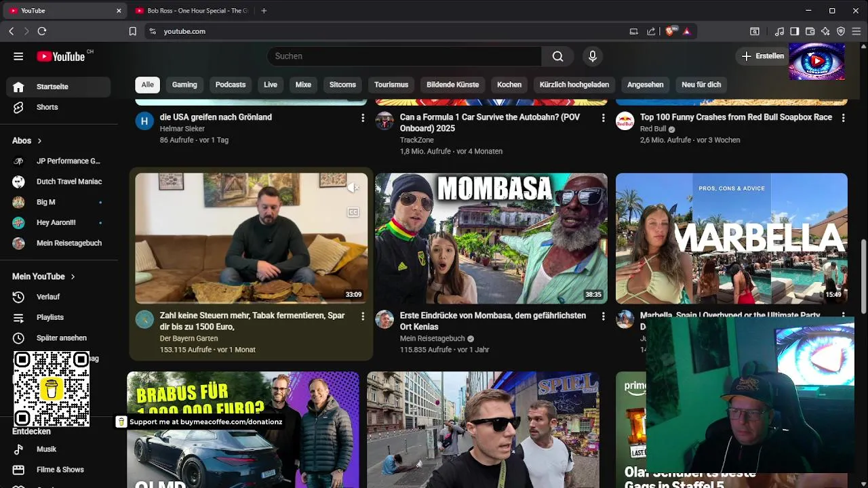
Task: Reload page with browser refresh icon
Action: tap(42, 31)
